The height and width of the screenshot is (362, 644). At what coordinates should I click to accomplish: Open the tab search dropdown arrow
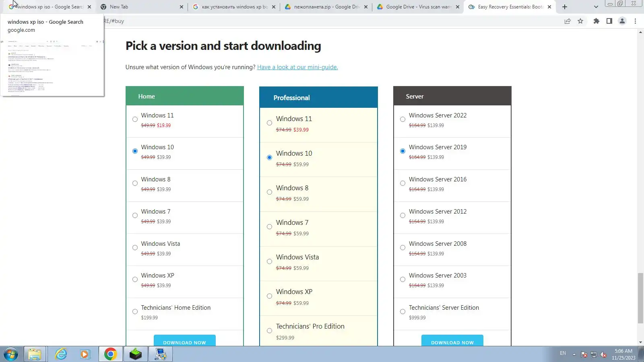(x=596, y=7)
